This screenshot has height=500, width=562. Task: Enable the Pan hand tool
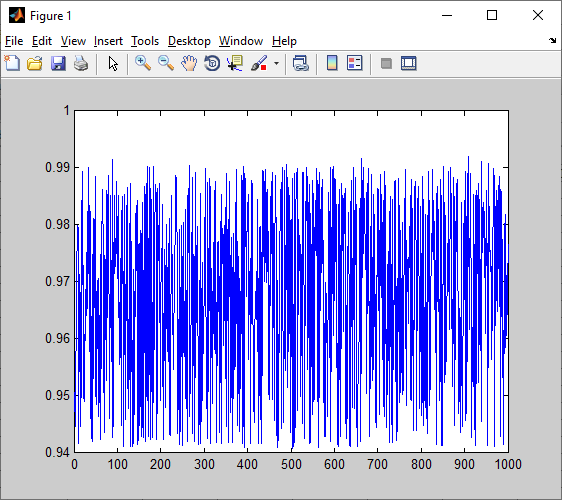[189, 63]
